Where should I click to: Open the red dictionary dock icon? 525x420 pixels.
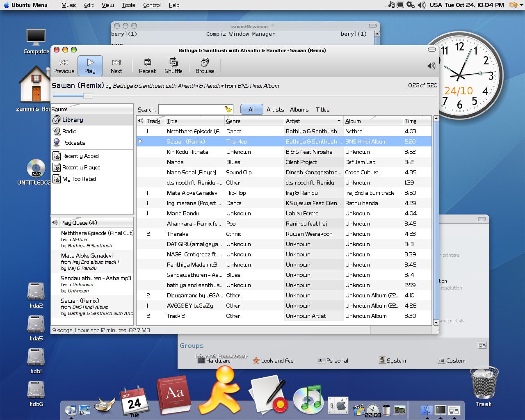[x=173, y=395]
